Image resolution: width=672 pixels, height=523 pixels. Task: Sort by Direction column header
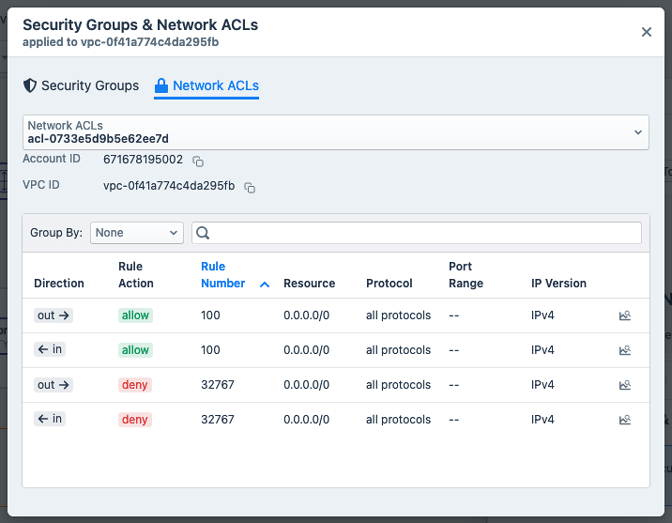(x=59, y=283)
